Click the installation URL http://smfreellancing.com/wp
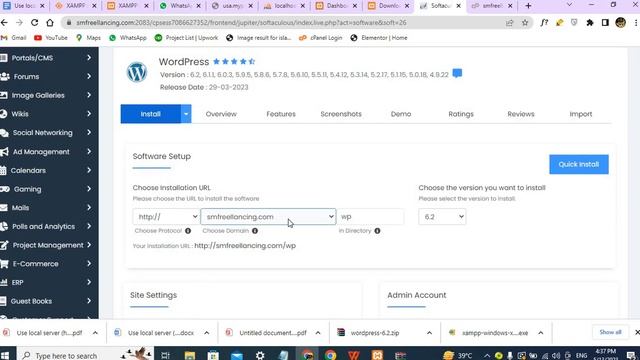640x360 pixels. 245,246
